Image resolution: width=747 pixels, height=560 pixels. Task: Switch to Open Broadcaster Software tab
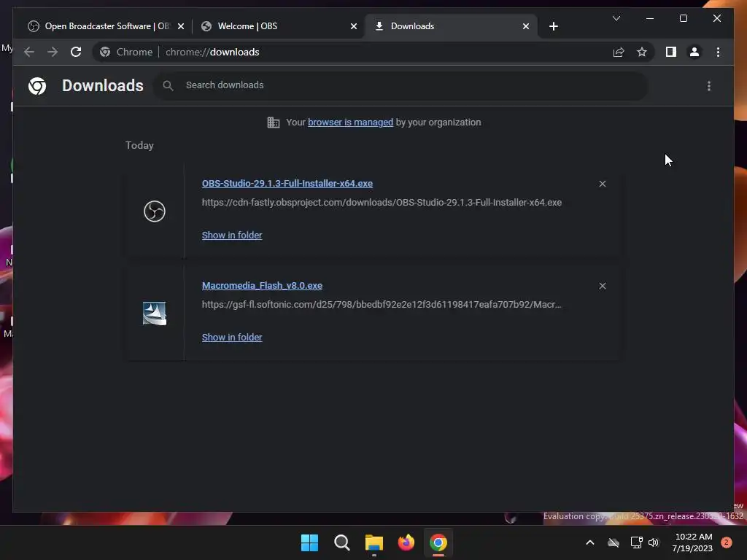[107, 26]
